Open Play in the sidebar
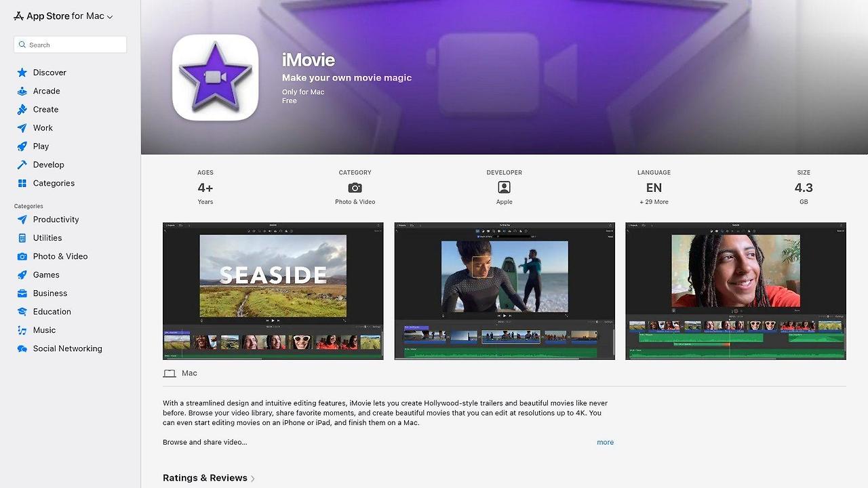 pos(41,146)
